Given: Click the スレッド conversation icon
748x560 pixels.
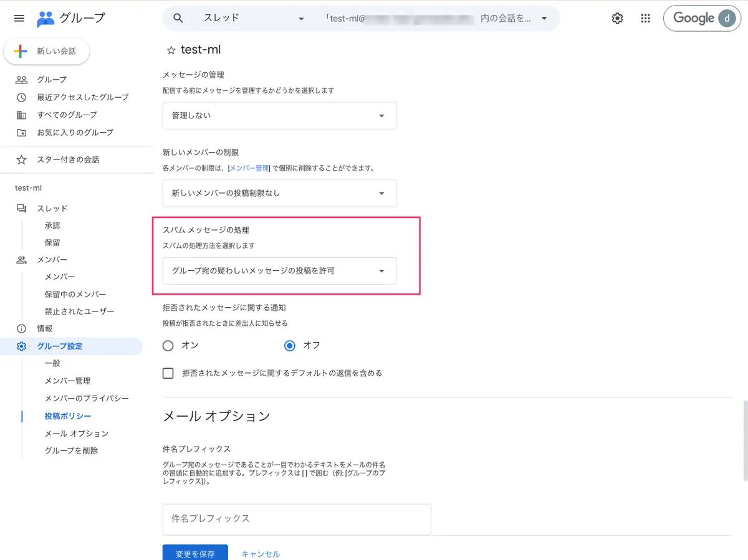Looking at the screenshot, I should [22, 208].
